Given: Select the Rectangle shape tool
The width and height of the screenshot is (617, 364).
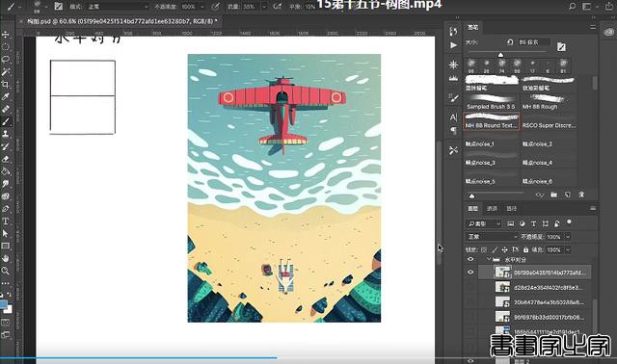Looking at the screenshot, I should (x=6, y=247).
